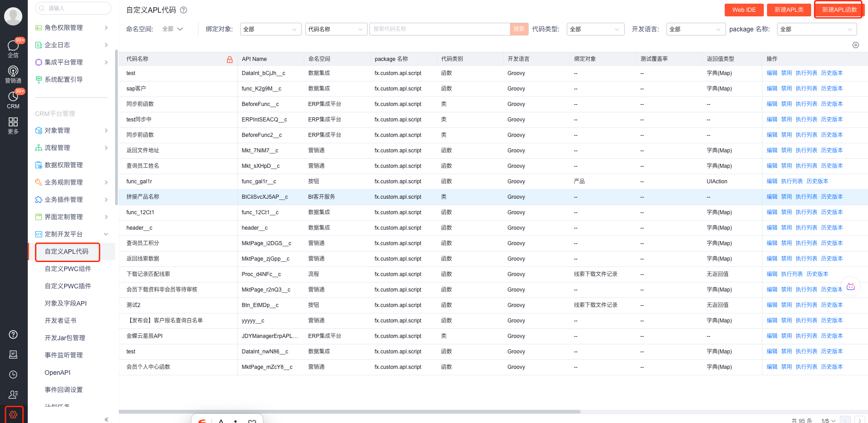This screenshot has height=423, width=868.
Task: Click the inbox tray sidebar icon
Action: pos(13,354)
